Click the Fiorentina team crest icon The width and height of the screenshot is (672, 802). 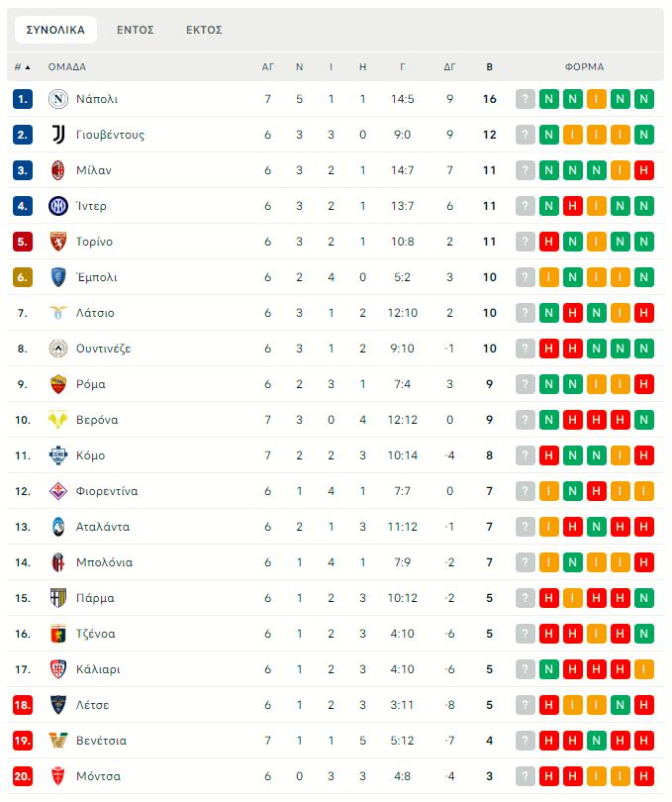[57, 491]
